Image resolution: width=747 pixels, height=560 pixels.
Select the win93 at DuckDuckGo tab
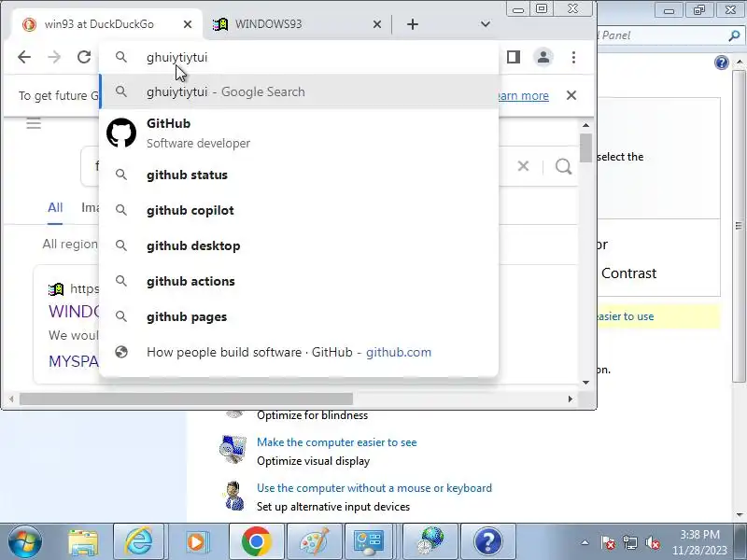tap(107, 24)
